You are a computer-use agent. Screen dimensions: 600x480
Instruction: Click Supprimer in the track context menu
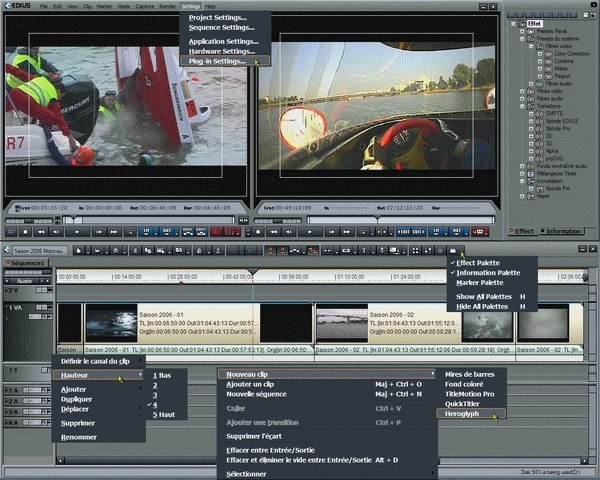point(78,423)
